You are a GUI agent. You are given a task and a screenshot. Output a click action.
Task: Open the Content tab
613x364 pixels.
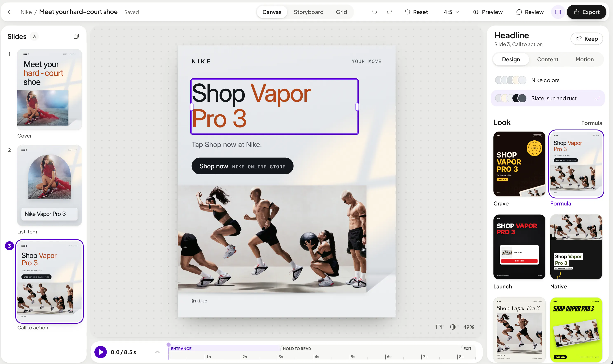point(548,59)
